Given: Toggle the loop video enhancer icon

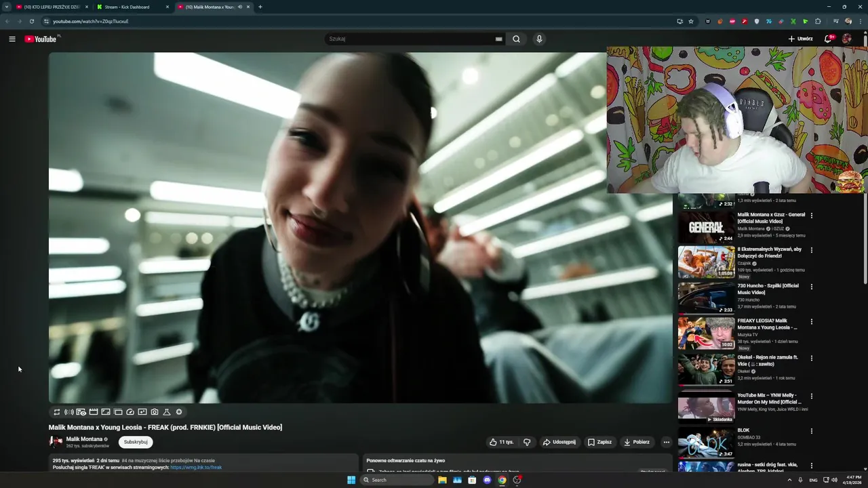Looking at the screenshot, I should 57,412.
